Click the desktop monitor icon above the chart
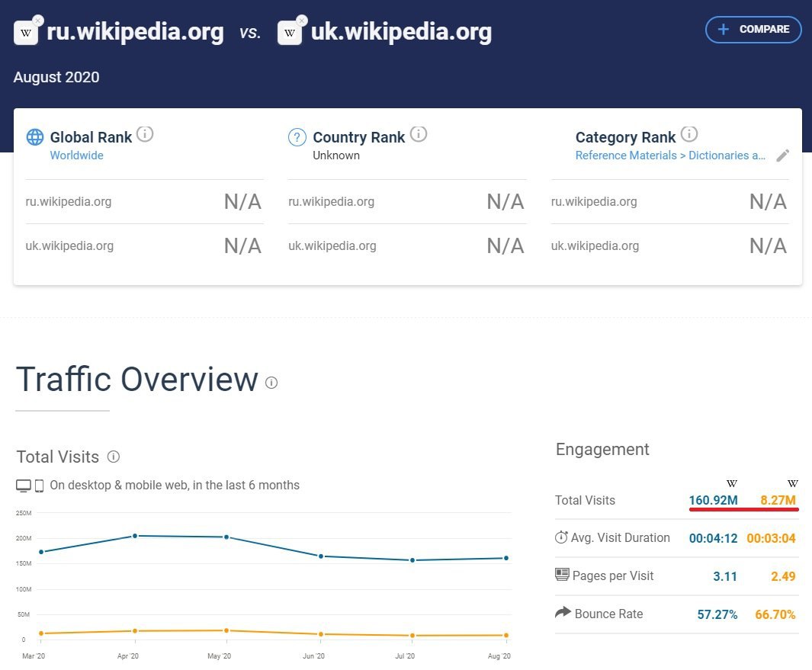Screen dimensions: 812x670 [x=24, y=486]
